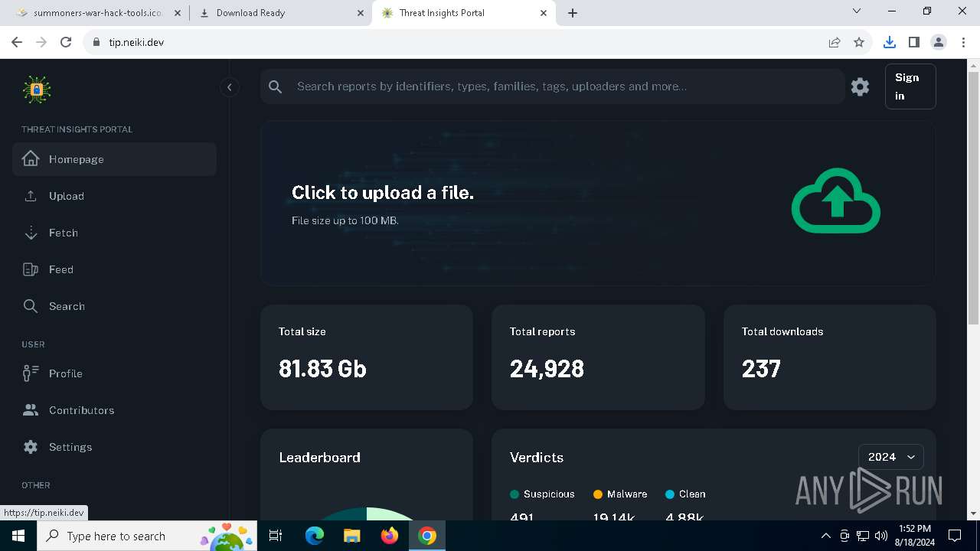Toggle the Suspicious verdict legend
Screen dimensions: 980x551
[x=542, y=494]
